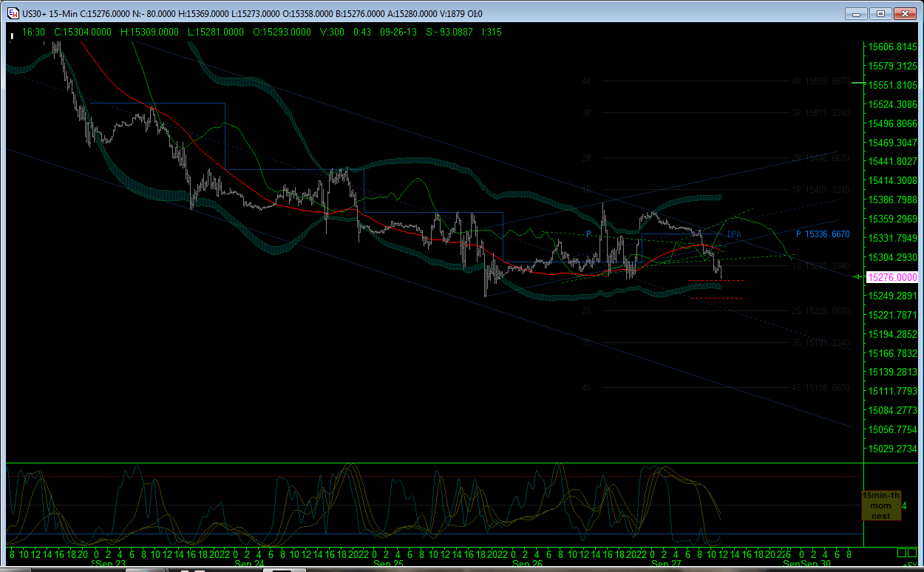Click the first small square box at bottom-right corner
The height and width of the screenshot is (572, 924).
point(903,553)
